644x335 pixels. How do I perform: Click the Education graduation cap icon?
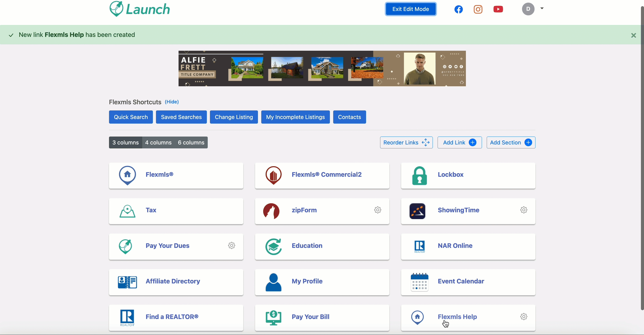click(x=273, y=247)
